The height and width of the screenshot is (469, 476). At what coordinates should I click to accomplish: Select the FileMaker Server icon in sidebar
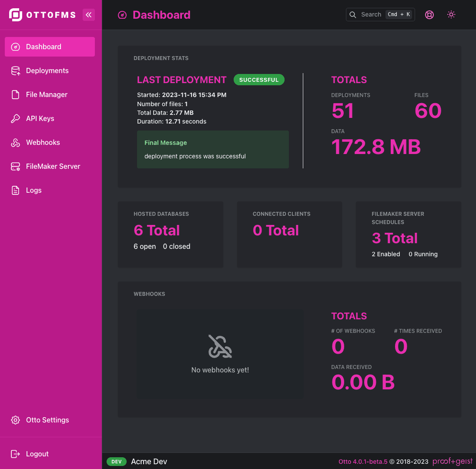pos(14,166)
